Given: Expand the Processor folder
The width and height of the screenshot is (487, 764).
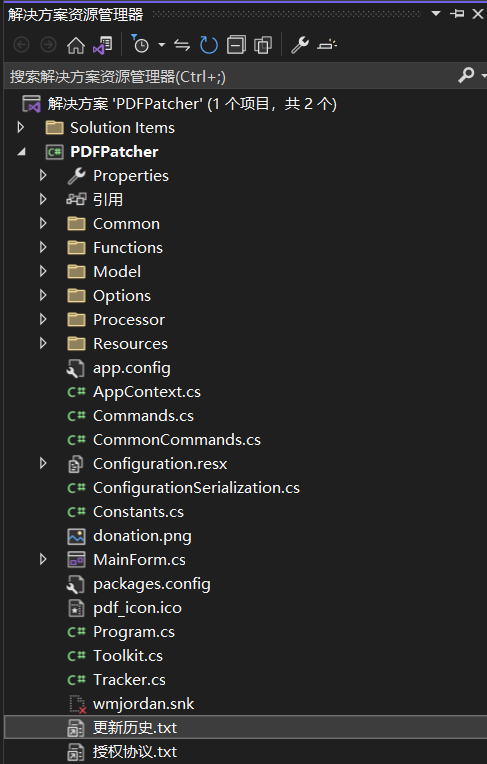Looking at the screenshot, I should (x=43, y=319).
